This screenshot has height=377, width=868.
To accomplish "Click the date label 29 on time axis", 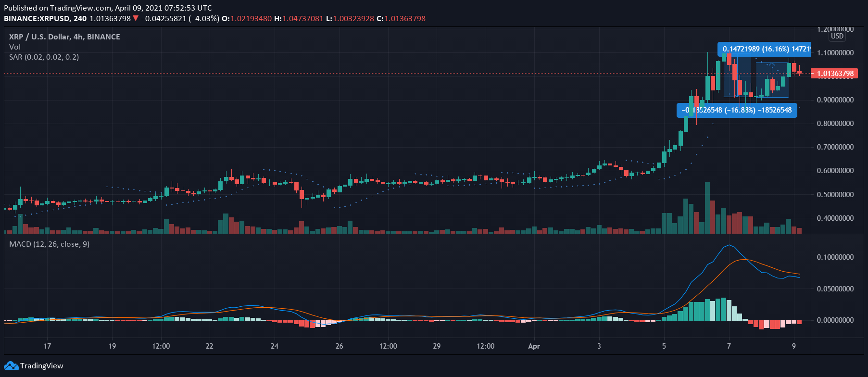I will 437,346.
